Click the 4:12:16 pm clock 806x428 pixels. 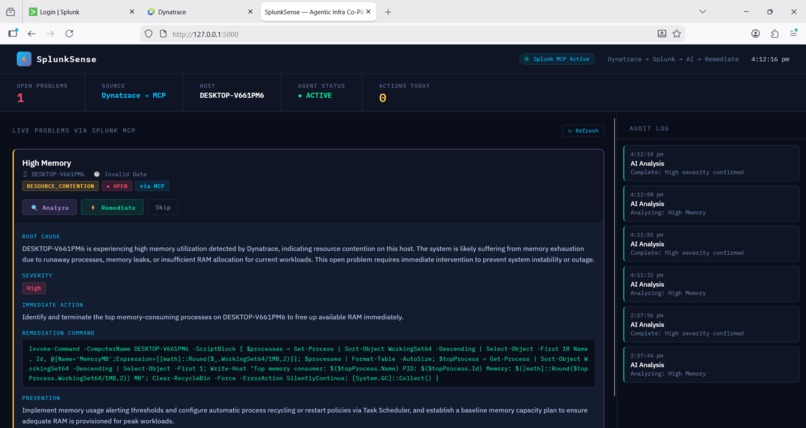770,59
